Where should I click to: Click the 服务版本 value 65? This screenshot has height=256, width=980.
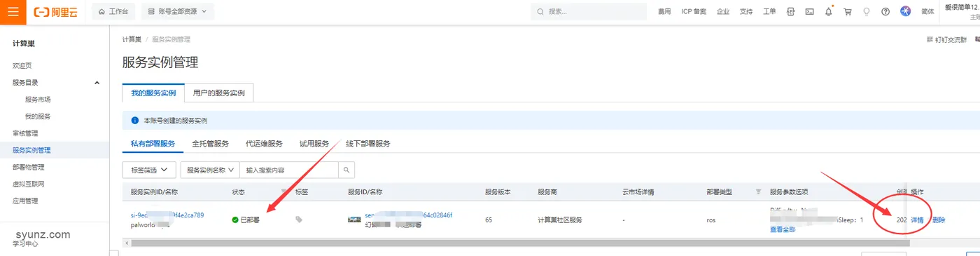point(489,220)
